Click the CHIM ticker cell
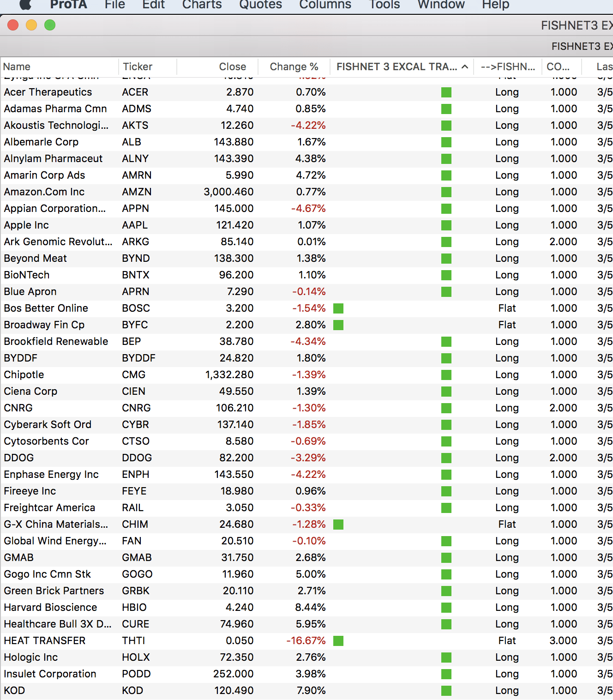This screenshot has width=613, height=700. (135, 524)
